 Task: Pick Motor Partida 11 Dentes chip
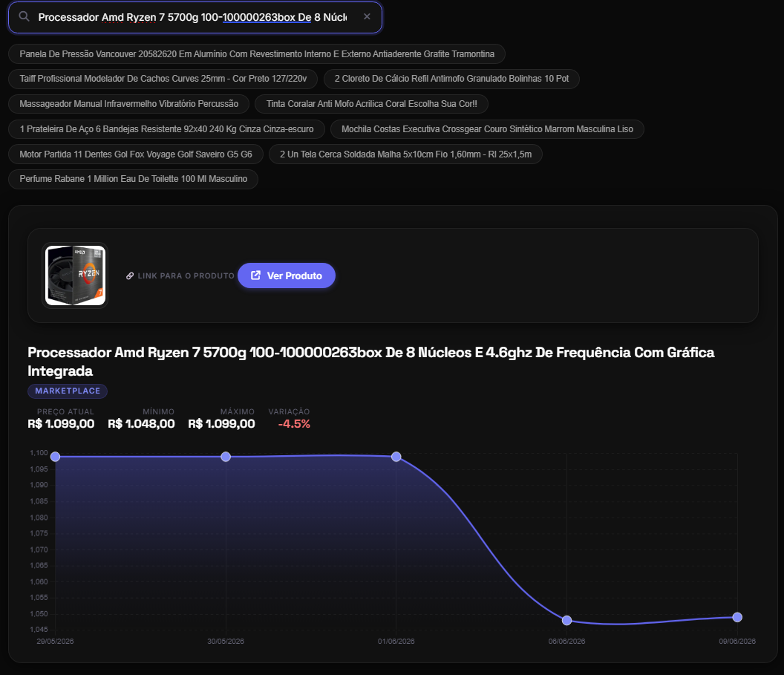[x=136, y=154]
